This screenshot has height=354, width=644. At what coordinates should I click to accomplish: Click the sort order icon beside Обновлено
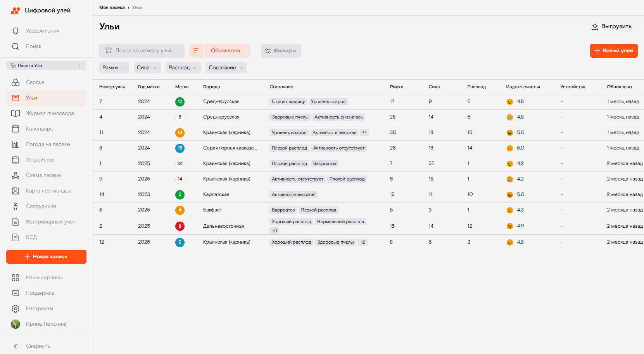pos(196,51)
